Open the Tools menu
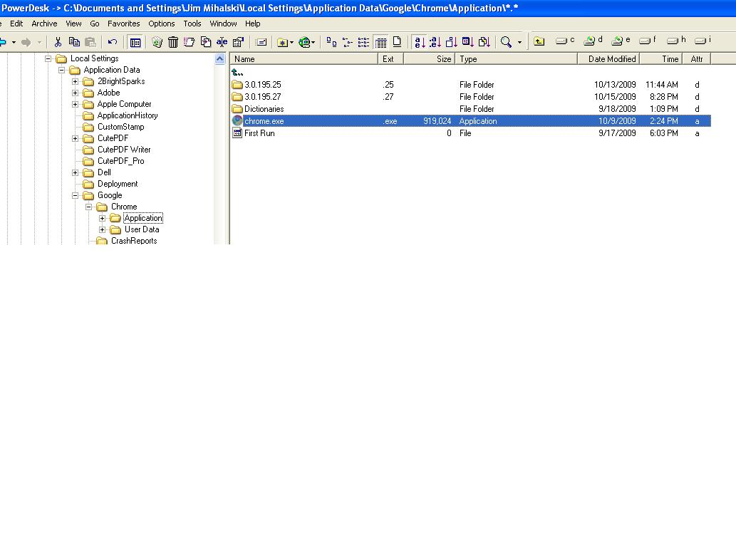 click(192, 24)
